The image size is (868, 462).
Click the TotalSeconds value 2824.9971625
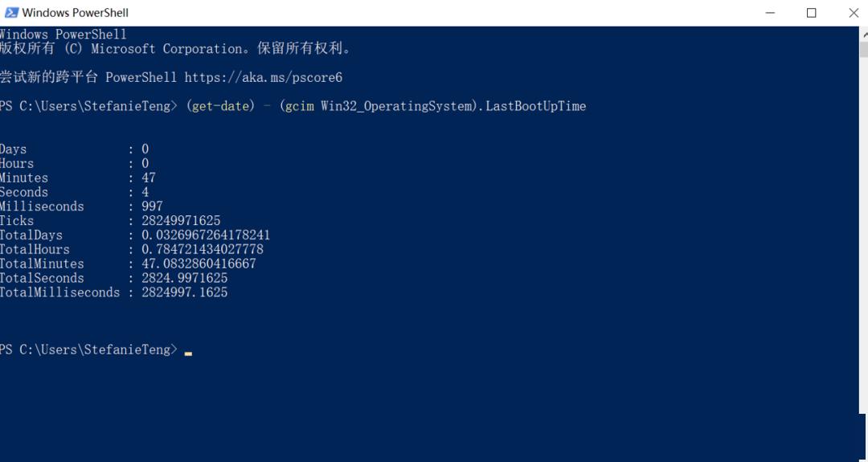tap(184, 278)
